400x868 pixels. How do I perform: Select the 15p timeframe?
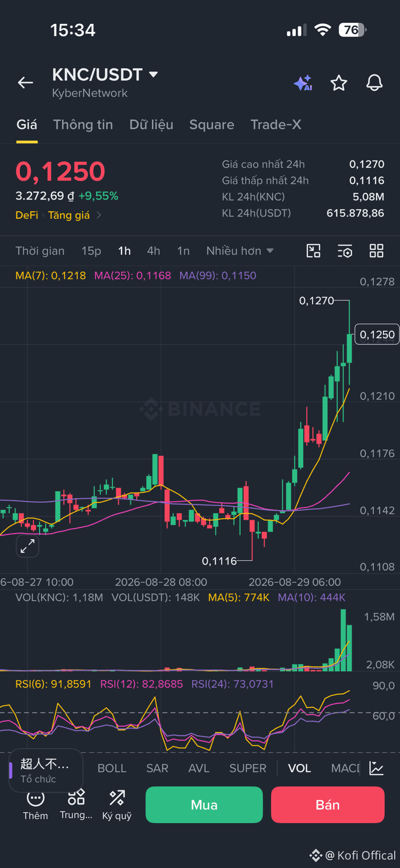click(91, 251)
